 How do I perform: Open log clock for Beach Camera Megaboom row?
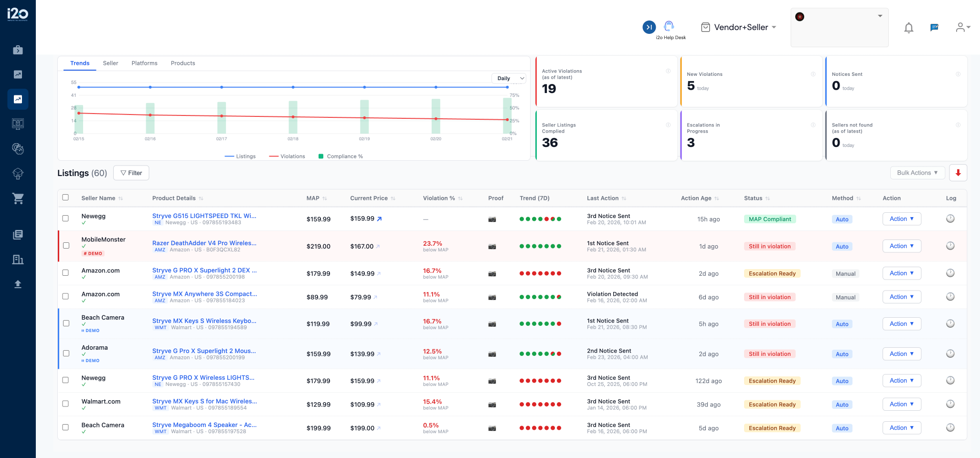950,427
